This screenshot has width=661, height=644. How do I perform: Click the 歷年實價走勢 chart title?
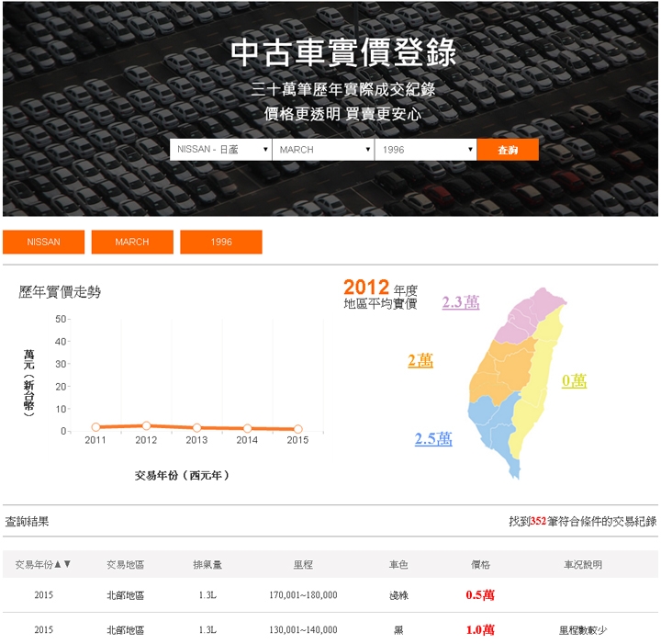click(60, 292)
